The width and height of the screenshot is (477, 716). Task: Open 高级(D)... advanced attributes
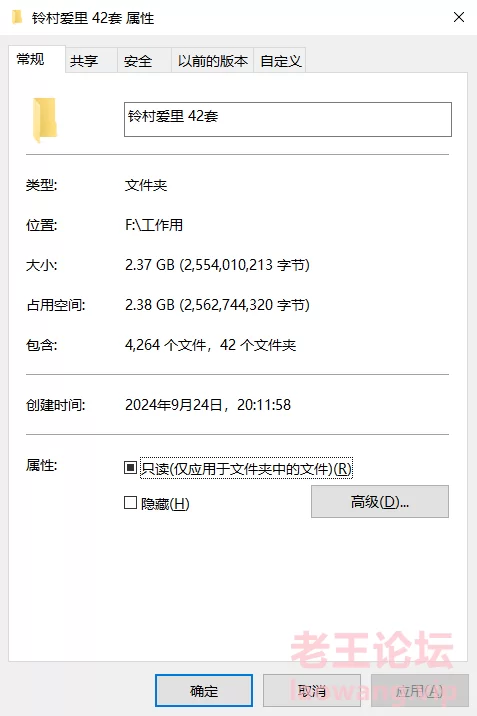click(380, 501)
